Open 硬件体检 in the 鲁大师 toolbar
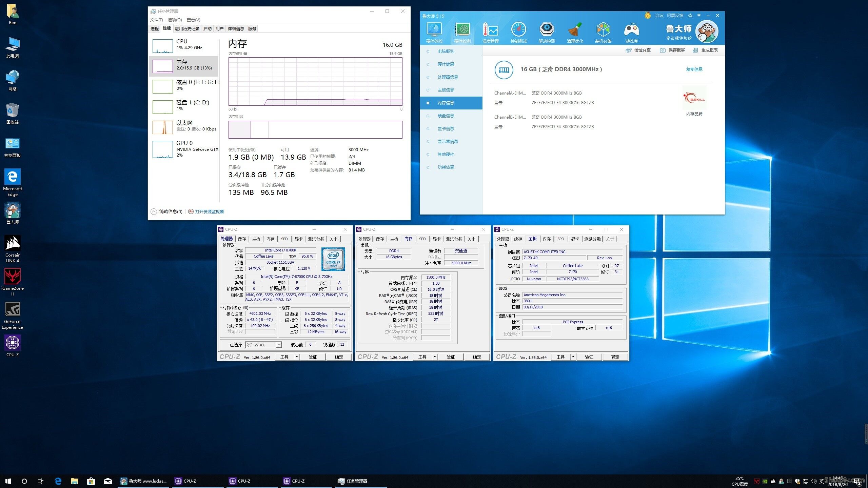 click(434, 32)
